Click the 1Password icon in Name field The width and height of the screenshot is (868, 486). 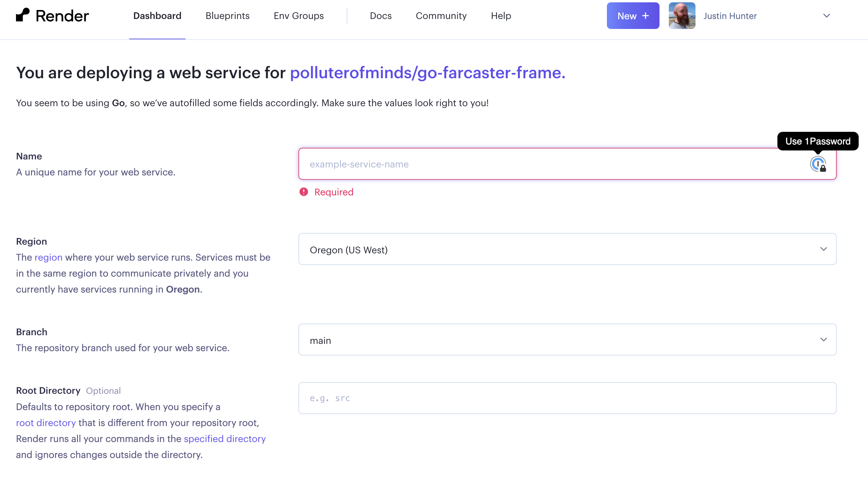pyautogui.click(x=818, y=164)
